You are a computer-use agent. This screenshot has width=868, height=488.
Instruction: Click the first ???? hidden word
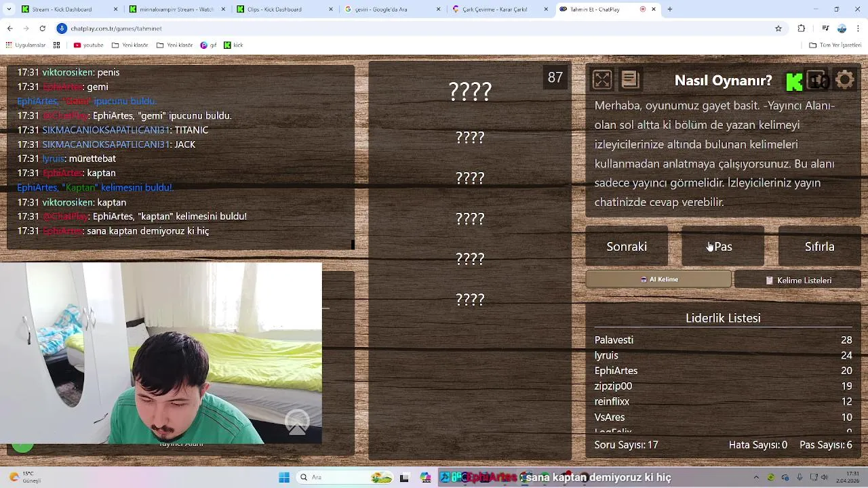[x=470, y=91]
